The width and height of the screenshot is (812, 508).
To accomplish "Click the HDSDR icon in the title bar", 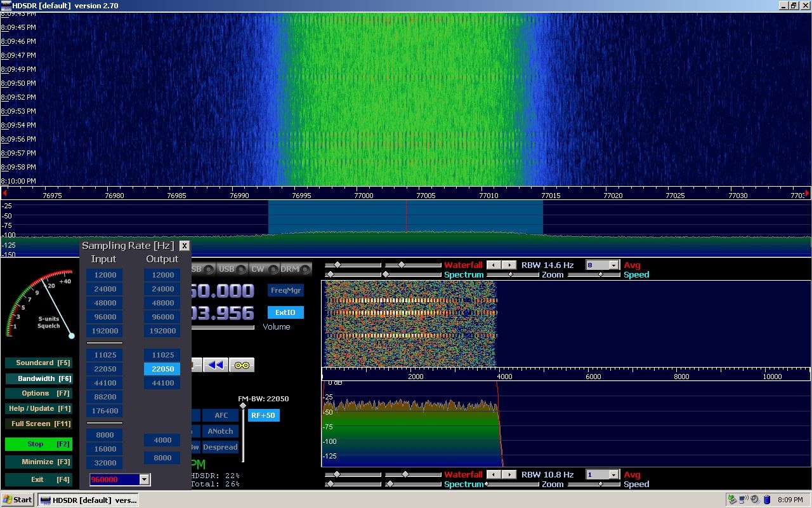I will pos(6,6).
